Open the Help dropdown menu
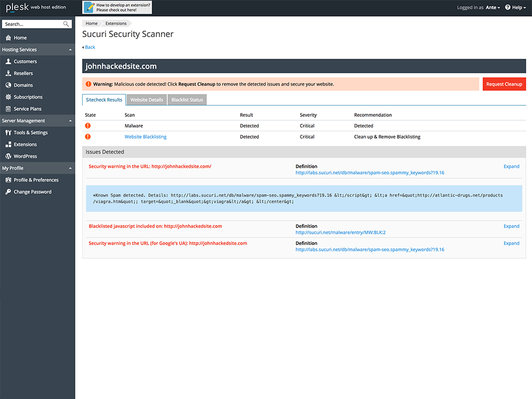Image resolution: width=532 pixels, height=399 pixels. click(x=516, y=7)
